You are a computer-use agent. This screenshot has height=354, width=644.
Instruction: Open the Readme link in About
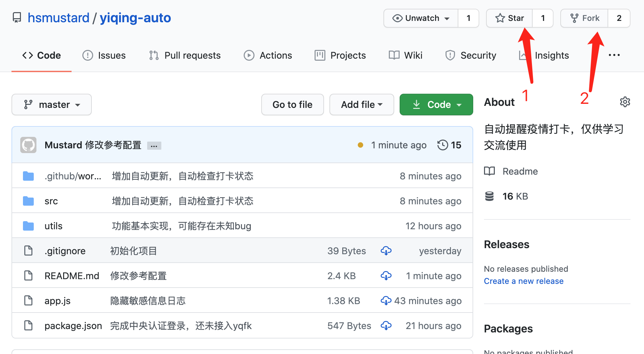520,171
